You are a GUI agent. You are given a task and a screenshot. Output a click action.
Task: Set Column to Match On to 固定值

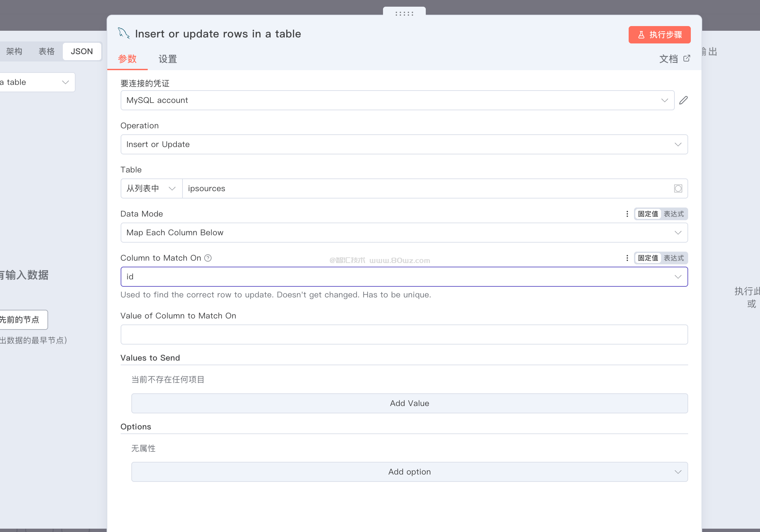[648, 258]
